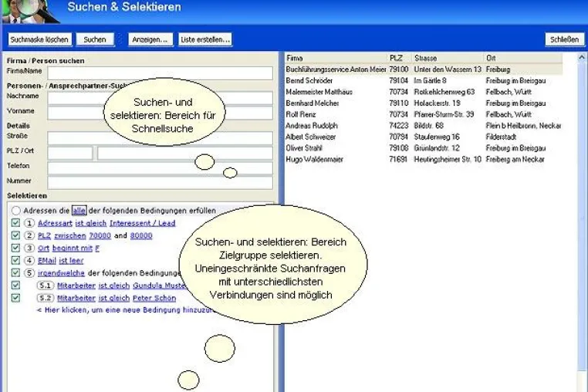Sort results by Firma column header
588x392 pixels.
click(x=336, y=58)
